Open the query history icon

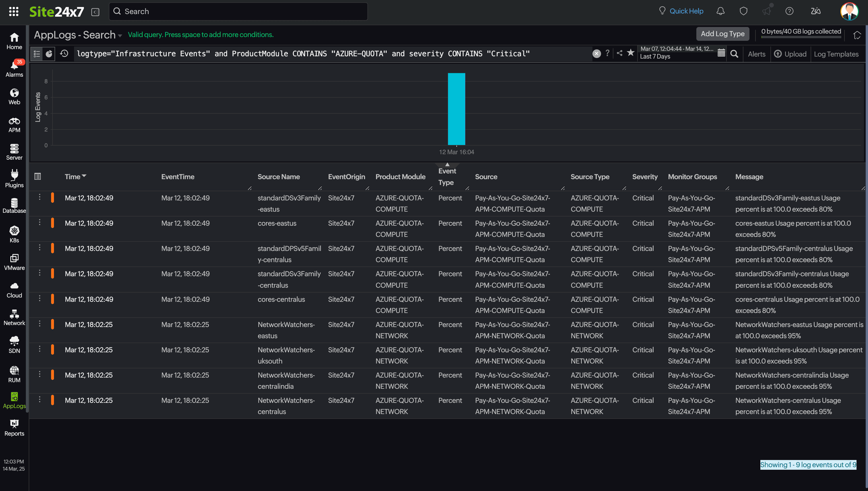pyautogui.click(x=64, y=54)
